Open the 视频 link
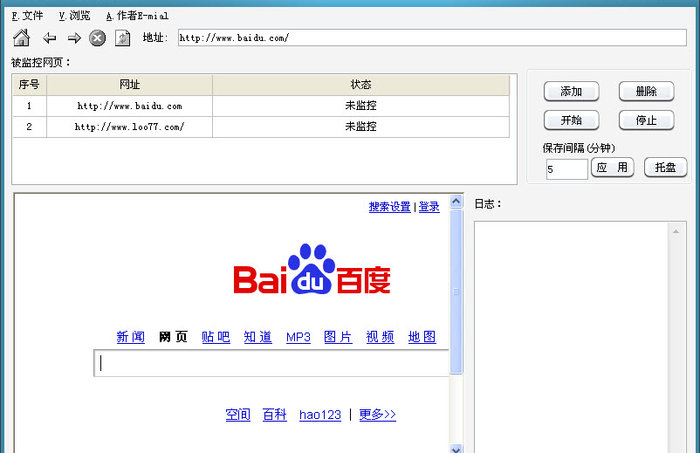 [x=380, y=337]
